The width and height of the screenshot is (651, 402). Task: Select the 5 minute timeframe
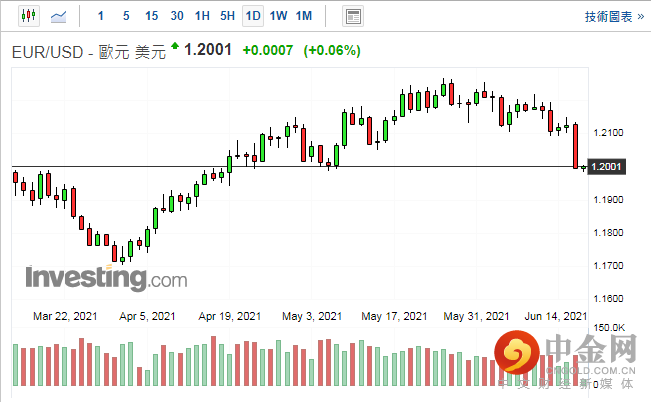pyautogui.click(x=125, y=16)
